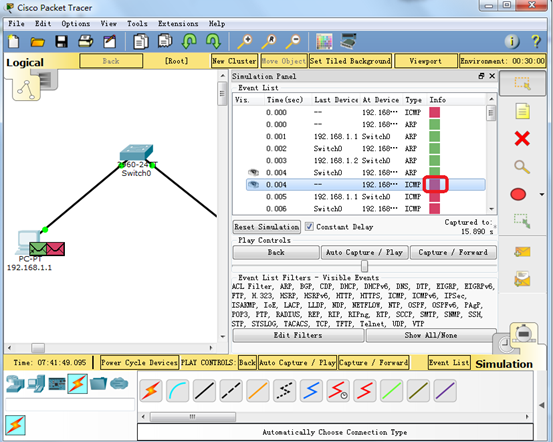This screenshot has width=553, height=442.
Task: Click the Event List button in bottom bar
Action: tap(449, 362)
